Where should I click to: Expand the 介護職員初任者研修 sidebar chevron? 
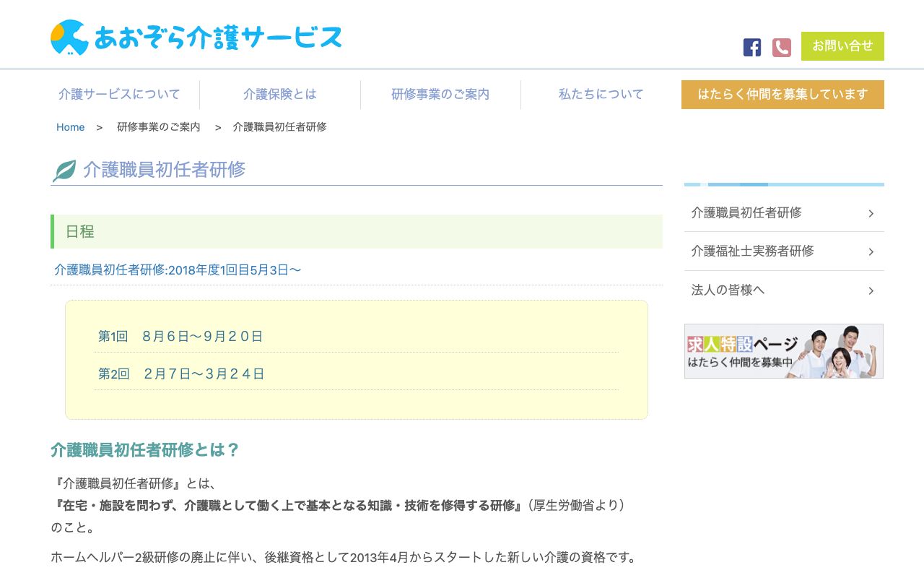(871, 213)
